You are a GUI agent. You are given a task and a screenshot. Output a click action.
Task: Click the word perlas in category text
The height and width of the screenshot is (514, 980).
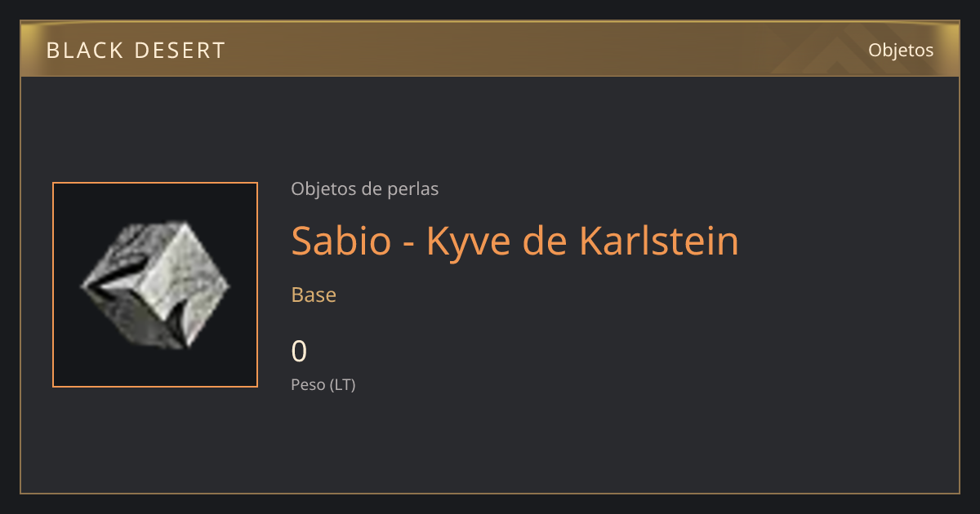click(x=414, y=189)
